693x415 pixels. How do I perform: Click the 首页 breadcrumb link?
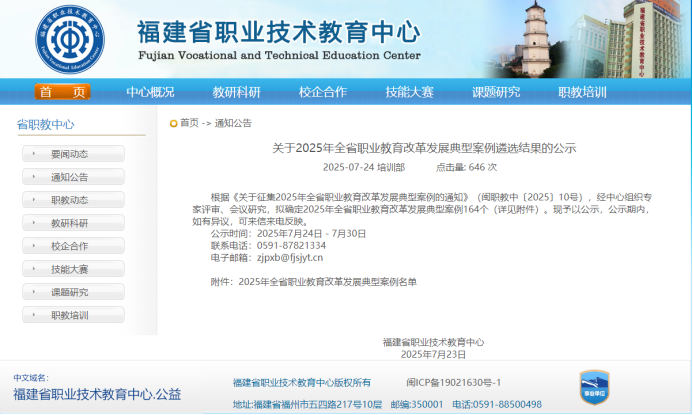click(189, 123)
